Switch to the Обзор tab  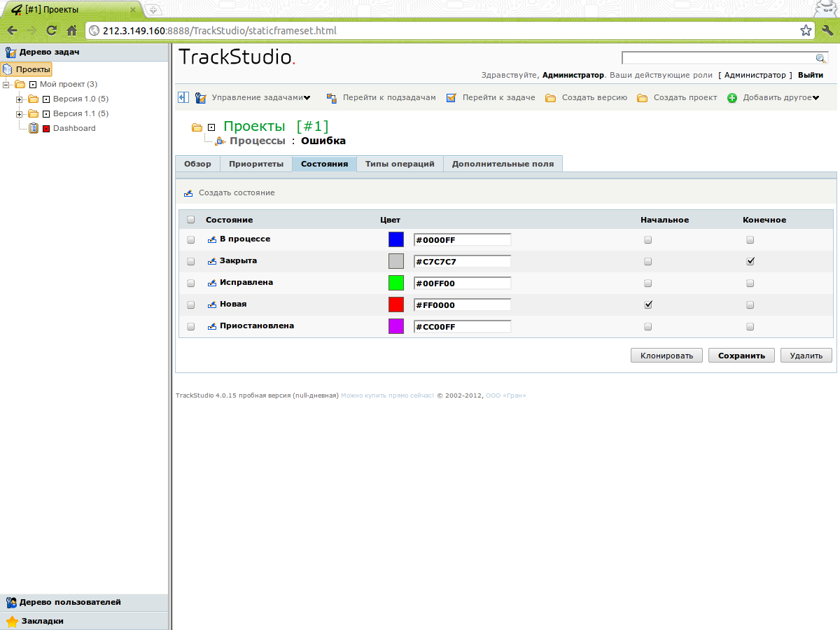(x=197, y=164)
